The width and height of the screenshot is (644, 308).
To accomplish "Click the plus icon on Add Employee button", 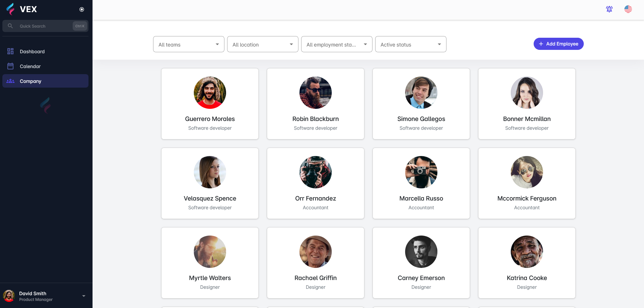I will pos(541,44).
